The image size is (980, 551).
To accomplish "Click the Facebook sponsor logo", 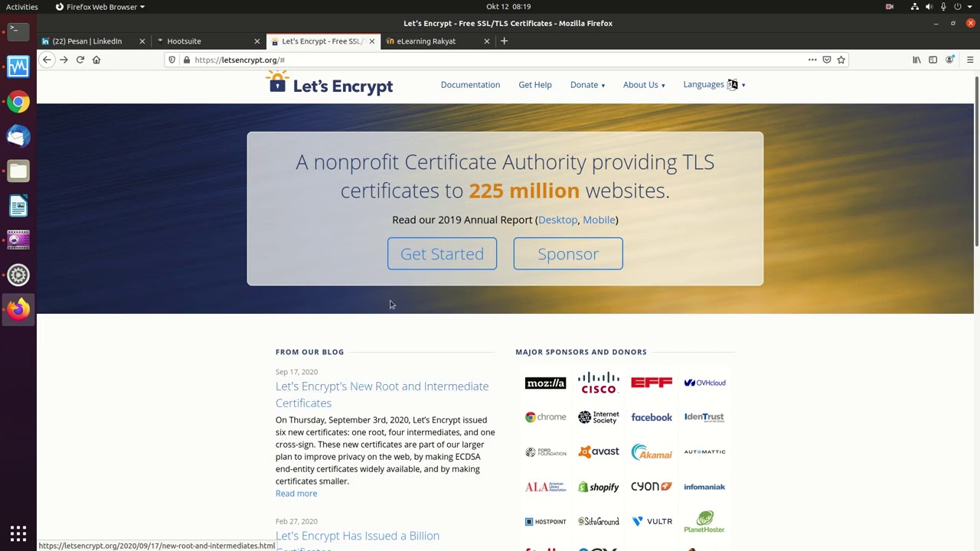I will click(x=652, y=417).
